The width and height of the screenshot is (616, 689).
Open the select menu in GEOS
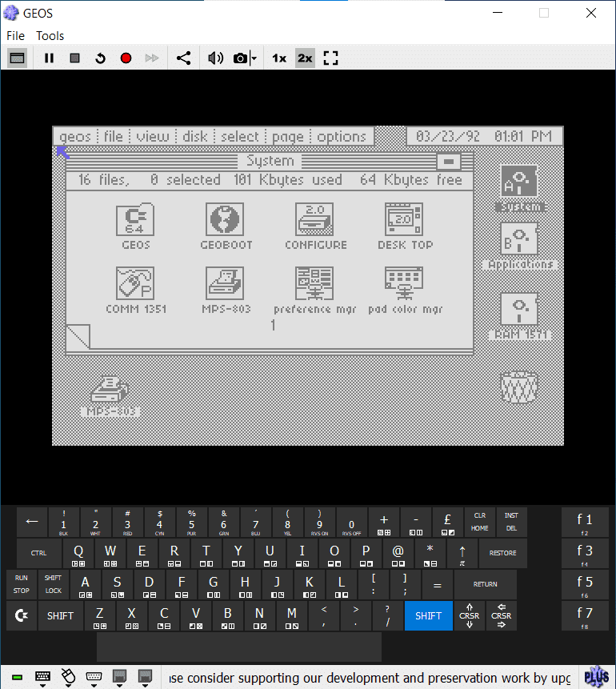click(240, 136)
